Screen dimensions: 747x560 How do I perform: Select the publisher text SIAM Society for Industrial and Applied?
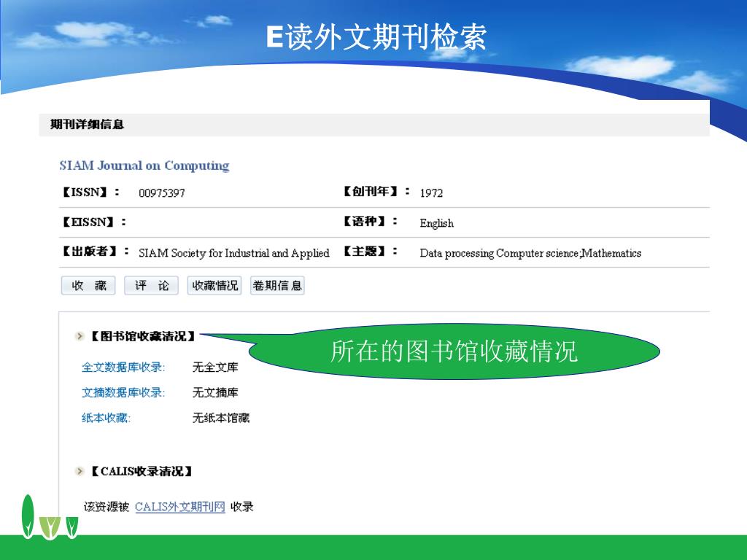click(x=234, y=253)
